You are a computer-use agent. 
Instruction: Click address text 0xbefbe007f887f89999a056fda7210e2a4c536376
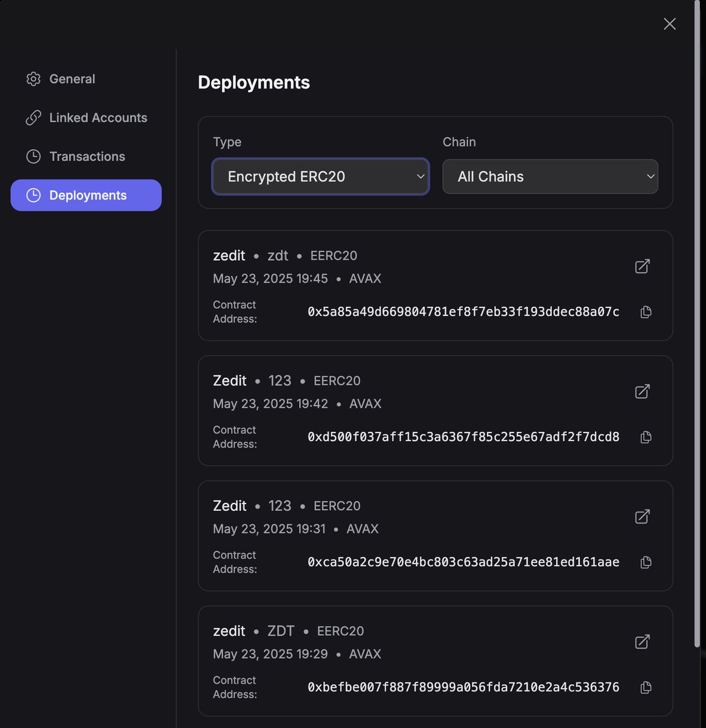tap(463, 687)
